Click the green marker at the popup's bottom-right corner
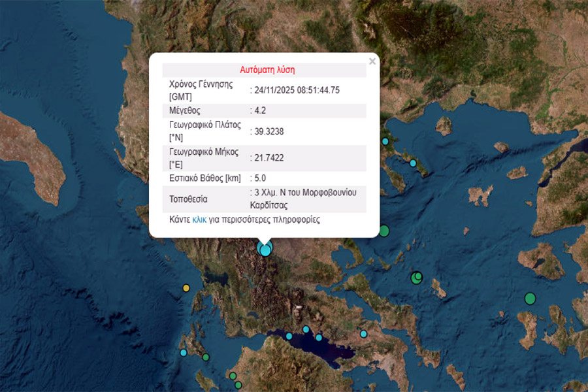 click(384, 231)
